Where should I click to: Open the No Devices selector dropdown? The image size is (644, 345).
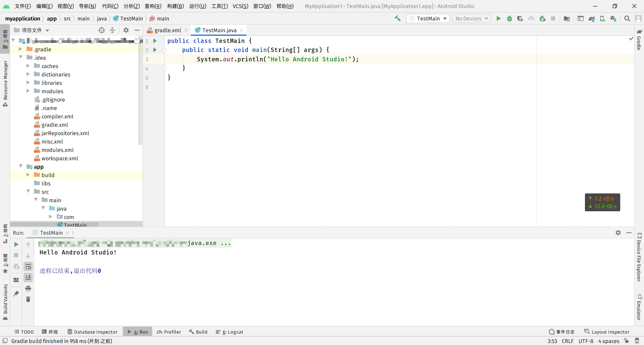point(472,18)
